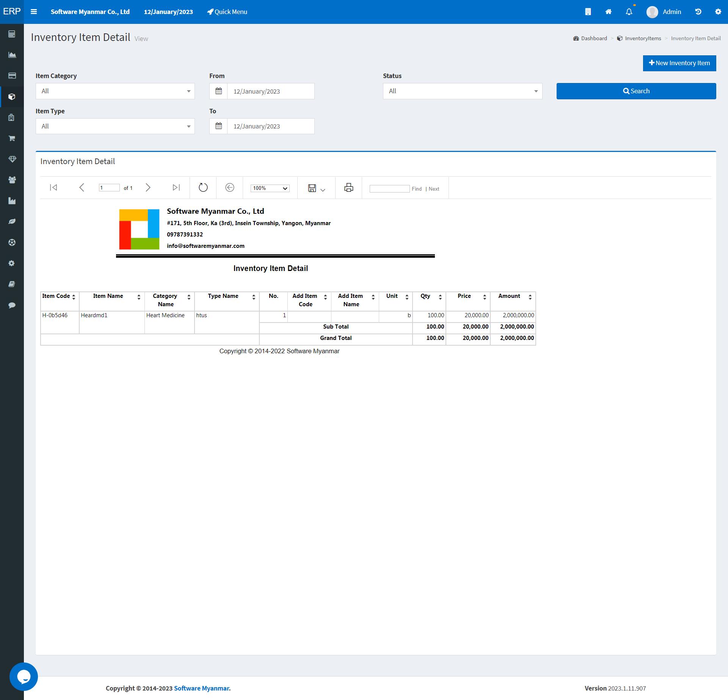This screenshot has width=728, height=700.
Task: Open the chat widget bubble
Action: click(x=24, y=677)
